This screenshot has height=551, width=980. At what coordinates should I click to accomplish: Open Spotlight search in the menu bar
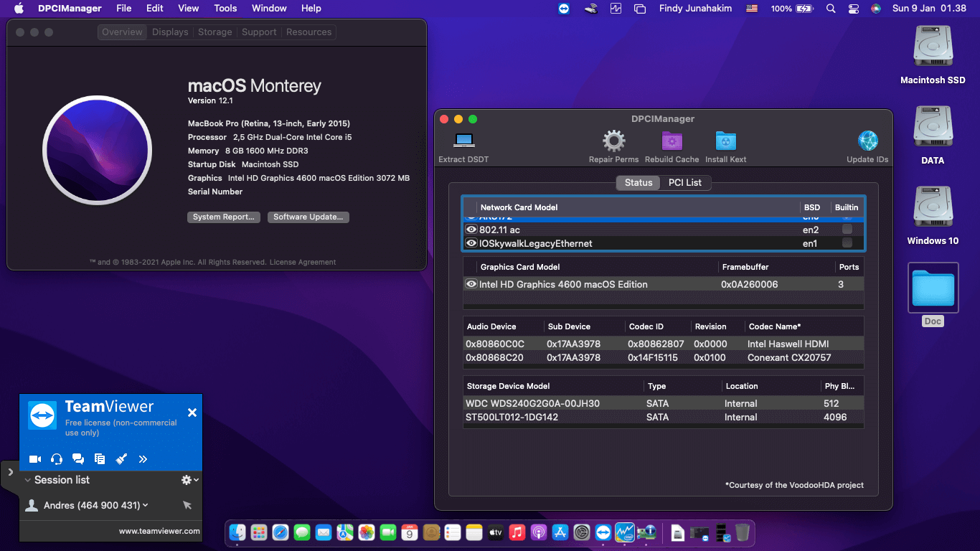coord(831,9)
